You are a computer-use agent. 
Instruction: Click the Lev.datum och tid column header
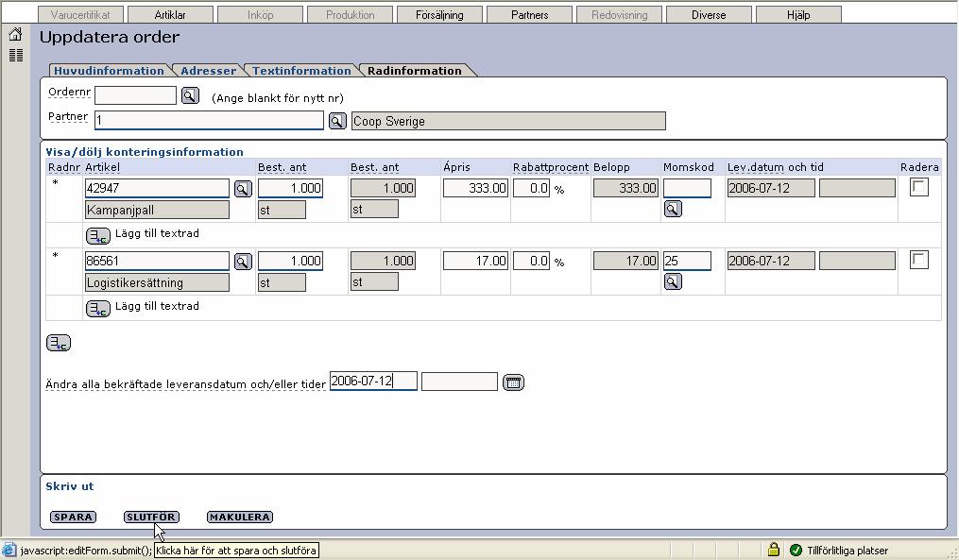point(776,167)
